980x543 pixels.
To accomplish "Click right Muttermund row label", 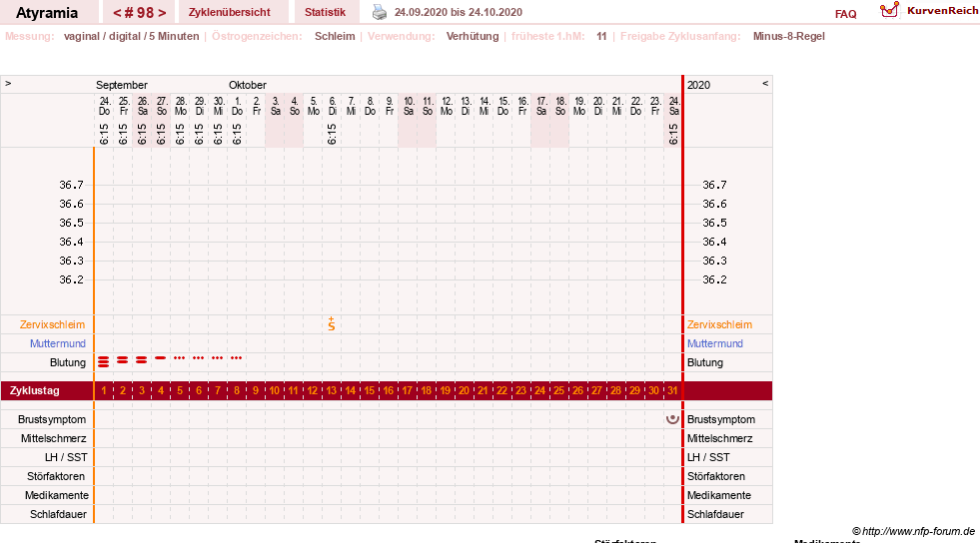I will [x=715, y=343].
